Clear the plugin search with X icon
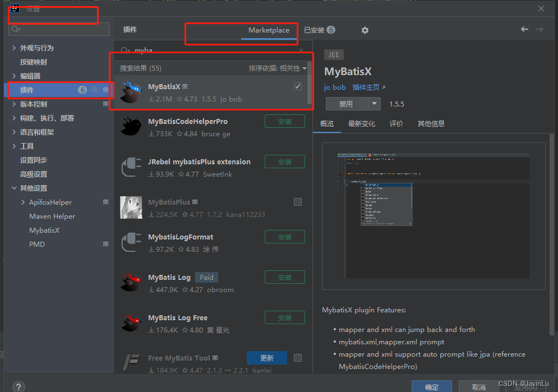This screenshot has height=392, width=558. [x=301, y=50]
